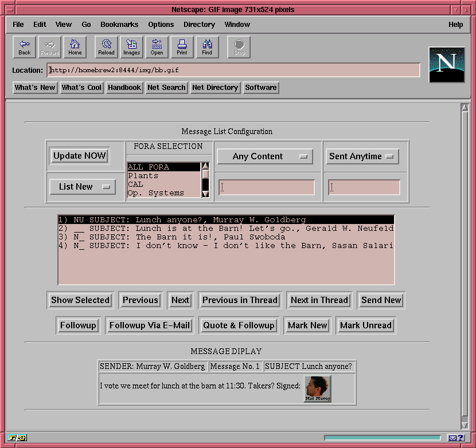Screen dimensions: 476x448
Task: Open the List New dropdown
Action: (81, 187)
